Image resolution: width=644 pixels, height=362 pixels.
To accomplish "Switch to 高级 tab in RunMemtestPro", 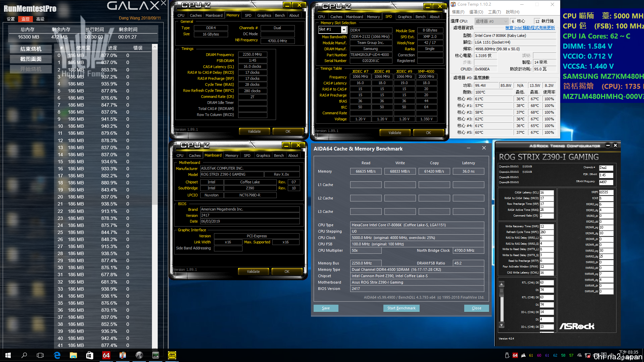I will 40,19.
